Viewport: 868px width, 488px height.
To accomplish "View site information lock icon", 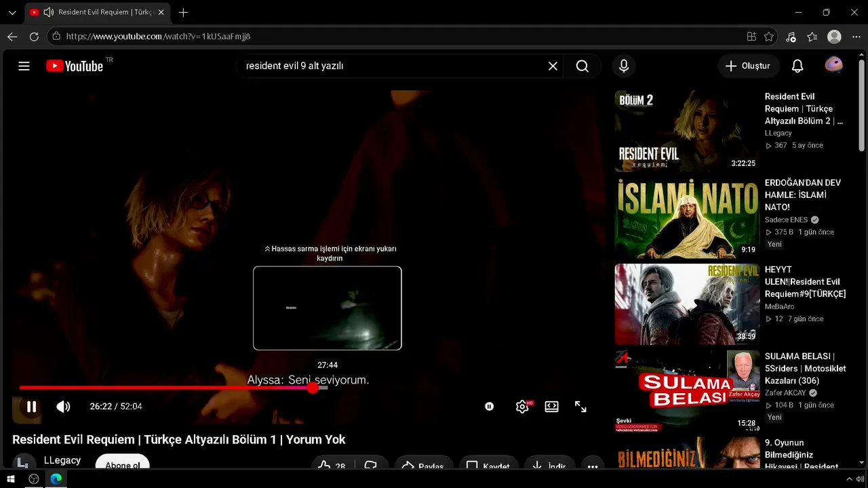I will pos(56,37).
